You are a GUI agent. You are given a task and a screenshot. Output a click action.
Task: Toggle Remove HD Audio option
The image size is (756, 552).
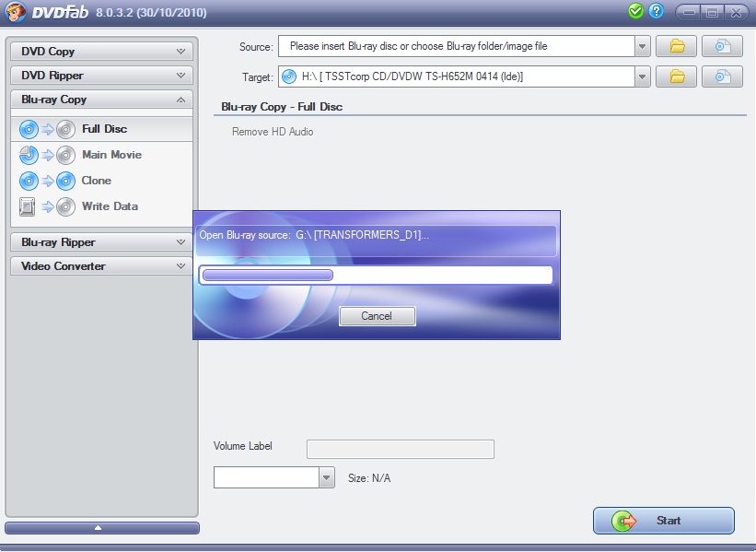point(273,132)
